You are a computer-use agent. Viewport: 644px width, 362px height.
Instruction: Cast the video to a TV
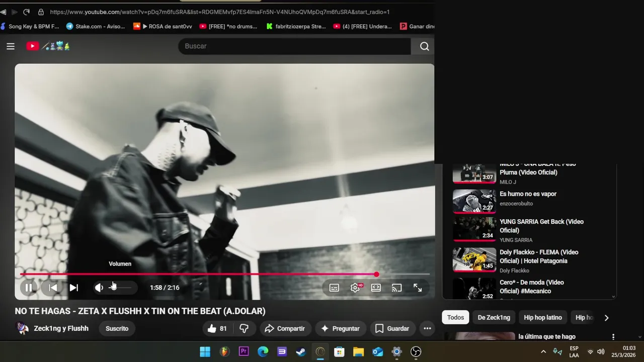[x=396, y=288]
